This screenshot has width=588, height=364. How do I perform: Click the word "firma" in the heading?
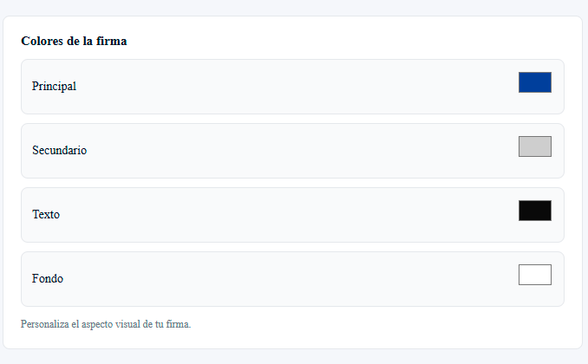(113, 41)
